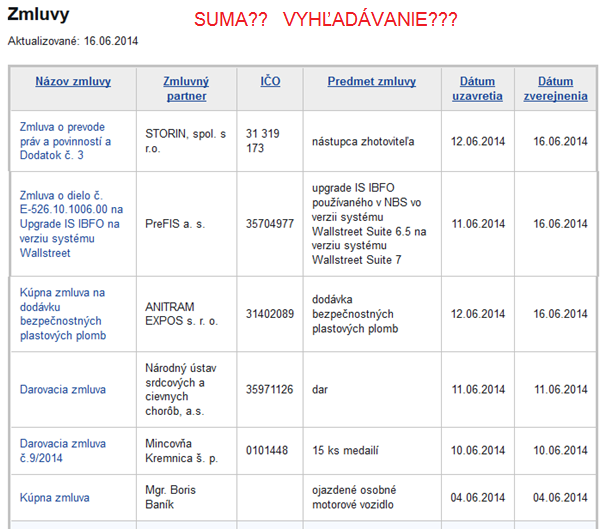Open Zmluva o dielo č. E-526.10.1006.00 link

[71, 224]
